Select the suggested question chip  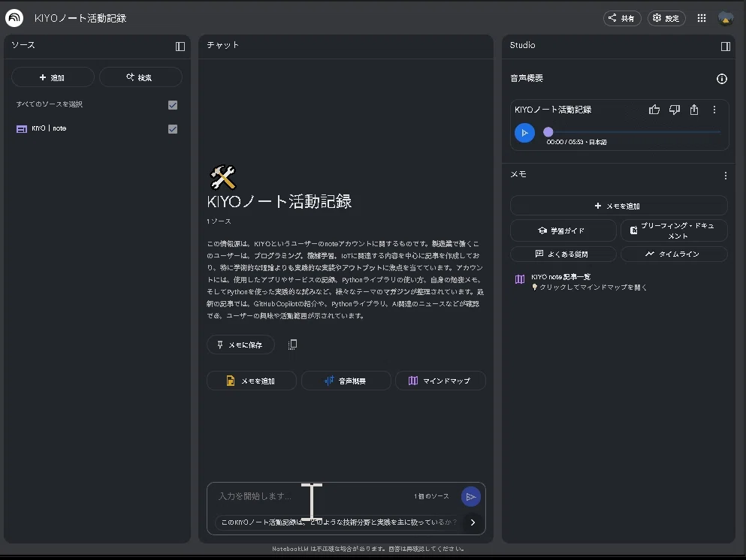tap(339, 522)
